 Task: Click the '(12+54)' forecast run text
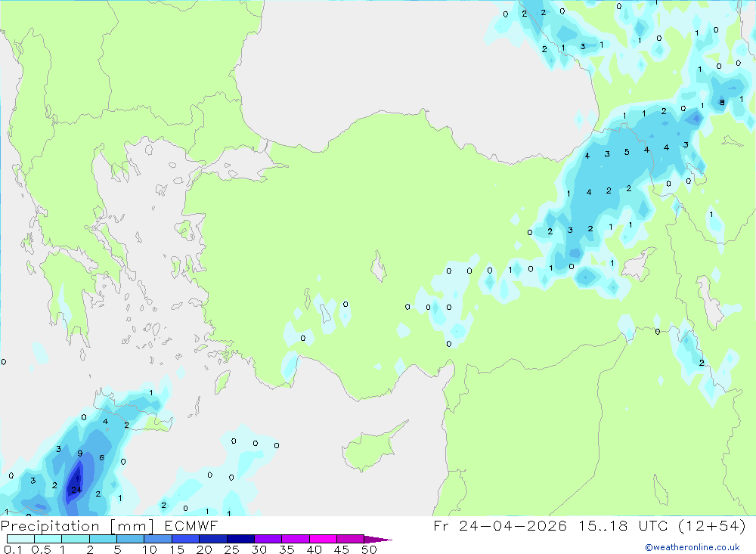tap(712, 525)
